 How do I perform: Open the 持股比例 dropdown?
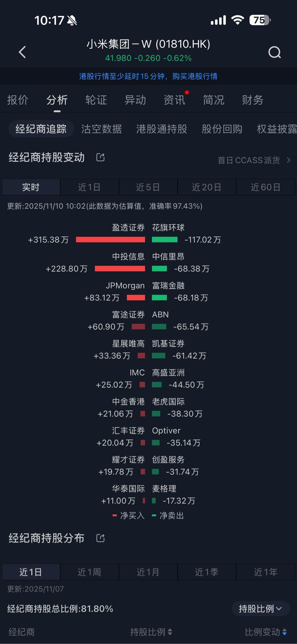[x=261, y=609]
